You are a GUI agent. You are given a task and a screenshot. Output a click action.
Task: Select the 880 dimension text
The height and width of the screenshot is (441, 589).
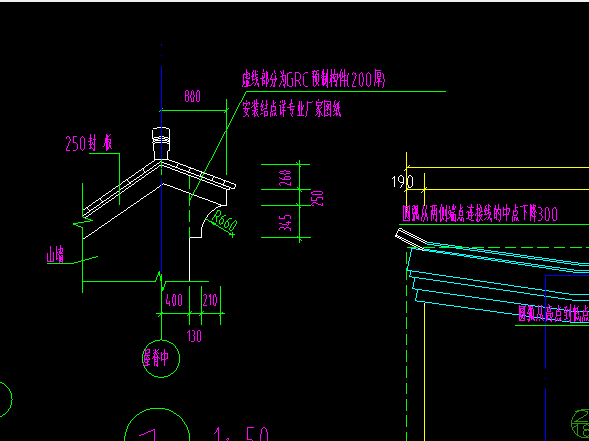[x=192, y=97]
